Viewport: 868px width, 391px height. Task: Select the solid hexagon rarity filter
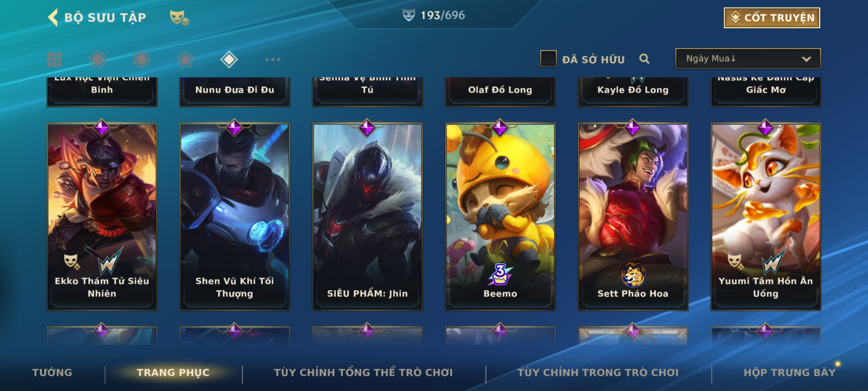(141, 59)
